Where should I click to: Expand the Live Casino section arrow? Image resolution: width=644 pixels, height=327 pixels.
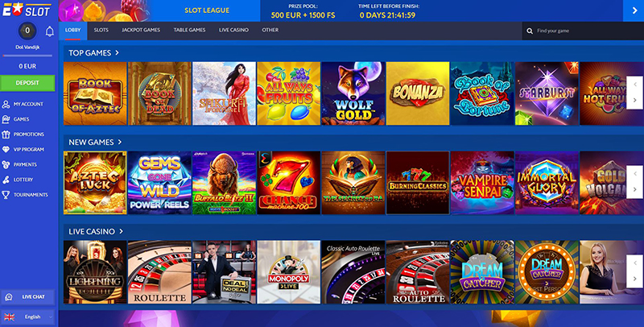click(x=122, y=231)
